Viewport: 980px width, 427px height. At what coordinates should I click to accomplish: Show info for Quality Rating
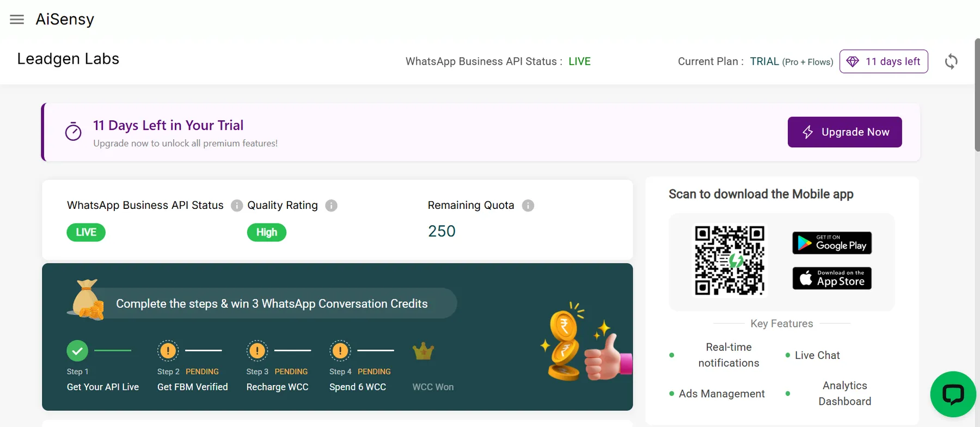click(x=331, y=206)
